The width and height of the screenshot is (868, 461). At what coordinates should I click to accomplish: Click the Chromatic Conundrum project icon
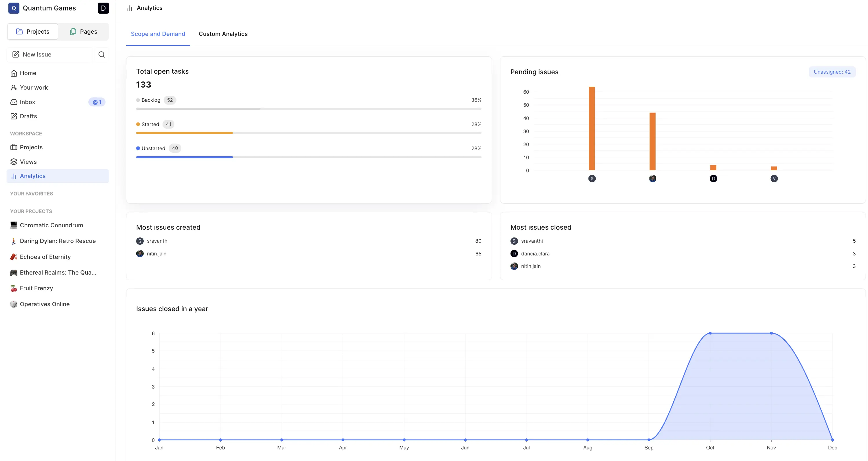click(14, 225)
